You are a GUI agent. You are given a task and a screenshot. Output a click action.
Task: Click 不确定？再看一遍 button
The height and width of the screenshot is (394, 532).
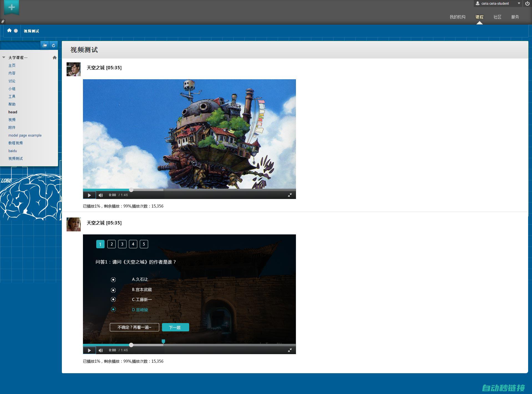pyautogui.click(x=135, y=327)
